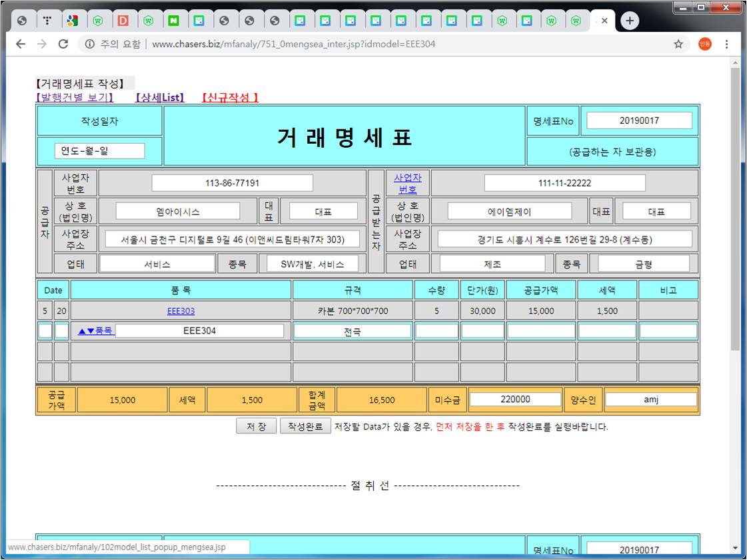Click the ▲▼품목 item selector link

tap(95, 330)
